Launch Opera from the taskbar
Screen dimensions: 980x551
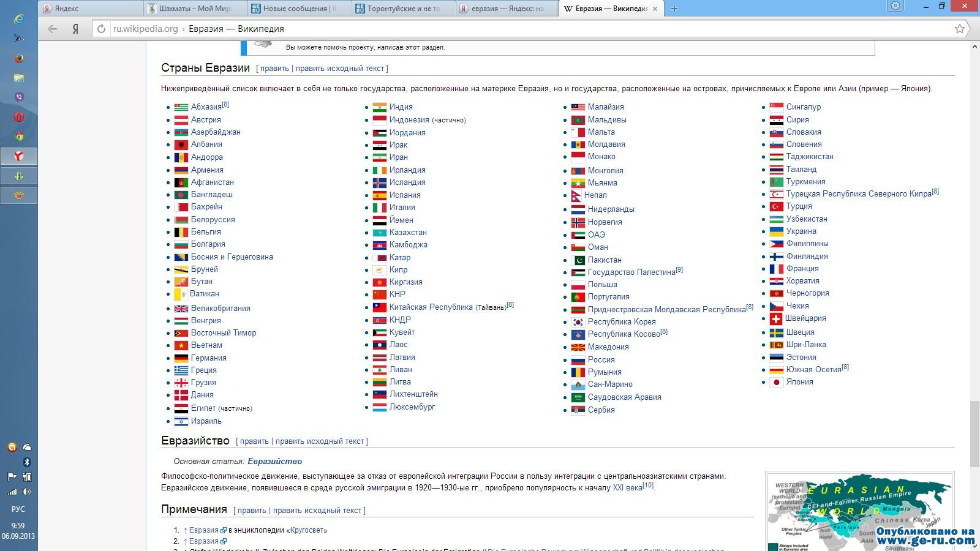[19, 117]
